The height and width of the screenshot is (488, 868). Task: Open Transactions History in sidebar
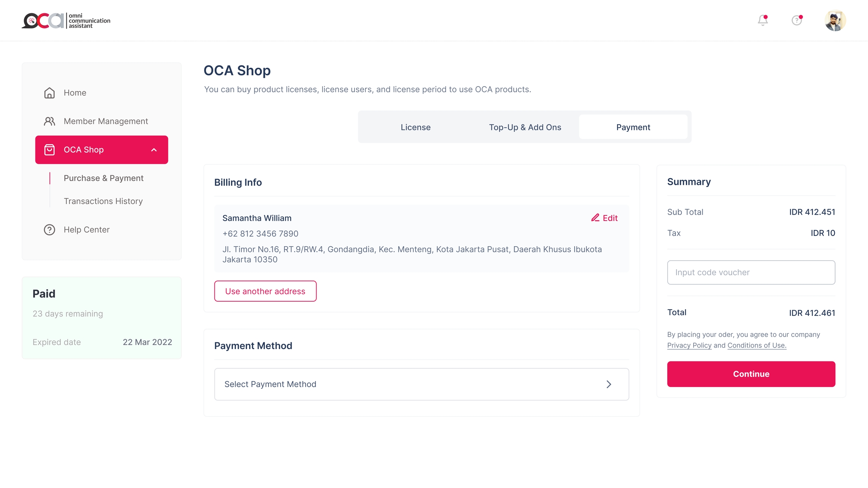tap(103, 201)
